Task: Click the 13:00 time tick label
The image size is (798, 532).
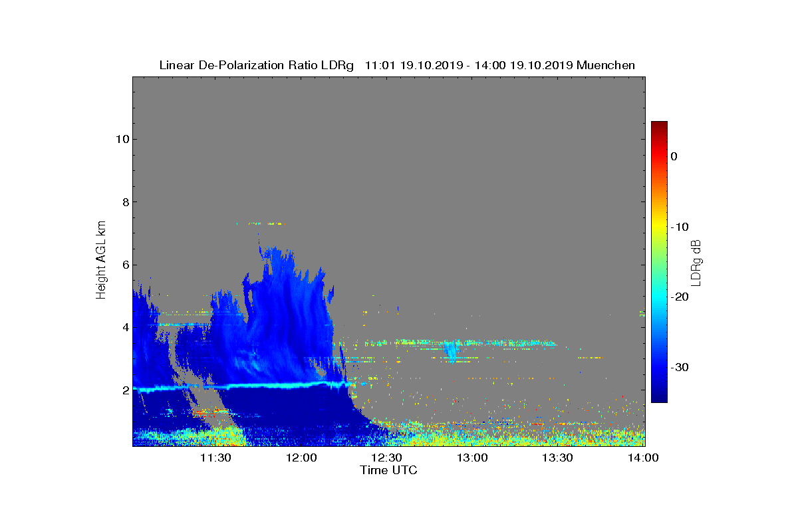Action: pyautogui.click(x=472, y=458)
